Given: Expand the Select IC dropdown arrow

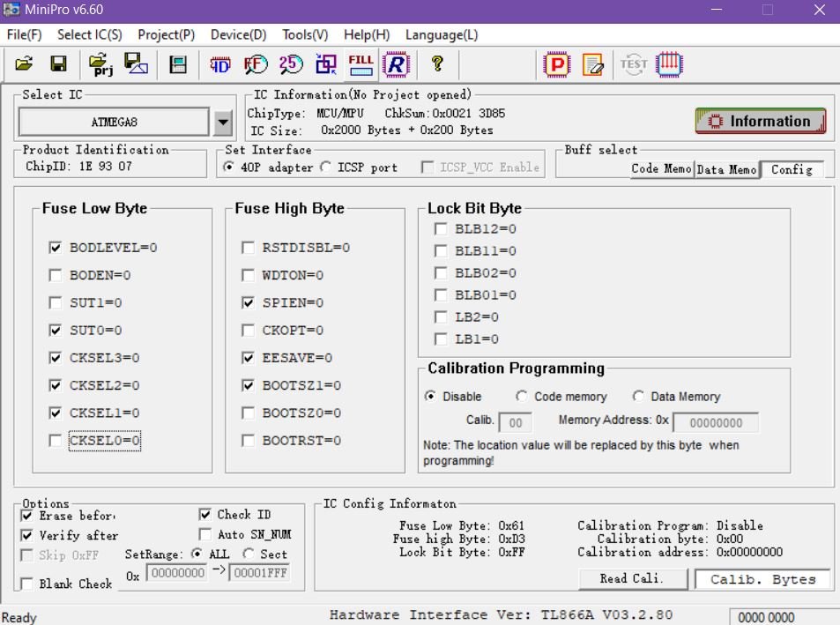Looking at the screenshot, I should 223,123.
